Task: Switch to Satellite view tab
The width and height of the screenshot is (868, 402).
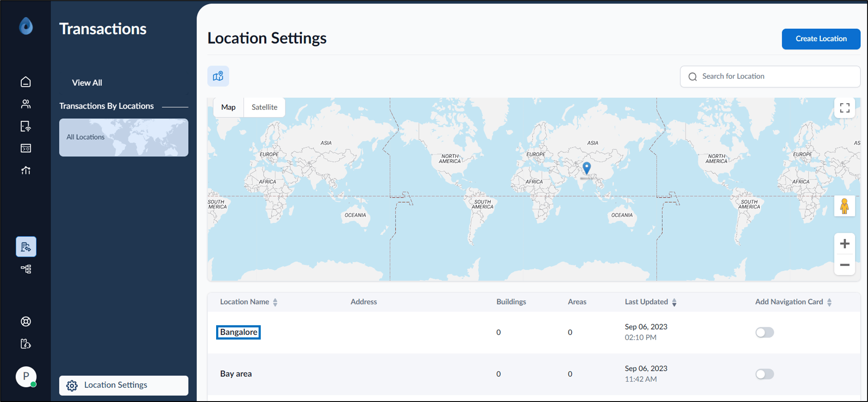Action: pyautogui.click(x=264, y=107)
